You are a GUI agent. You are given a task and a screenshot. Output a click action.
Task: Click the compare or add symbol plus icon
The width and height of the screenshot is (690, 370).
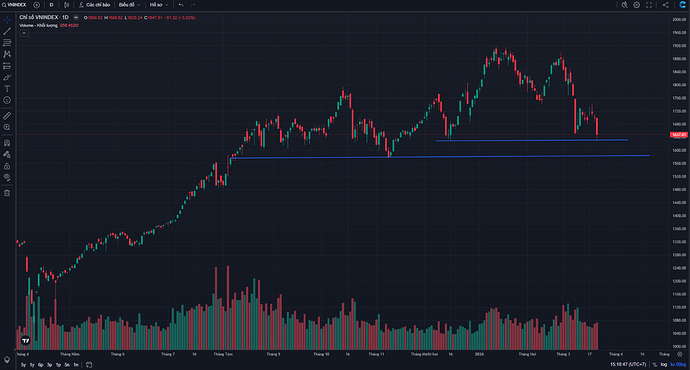pos(37,5)
